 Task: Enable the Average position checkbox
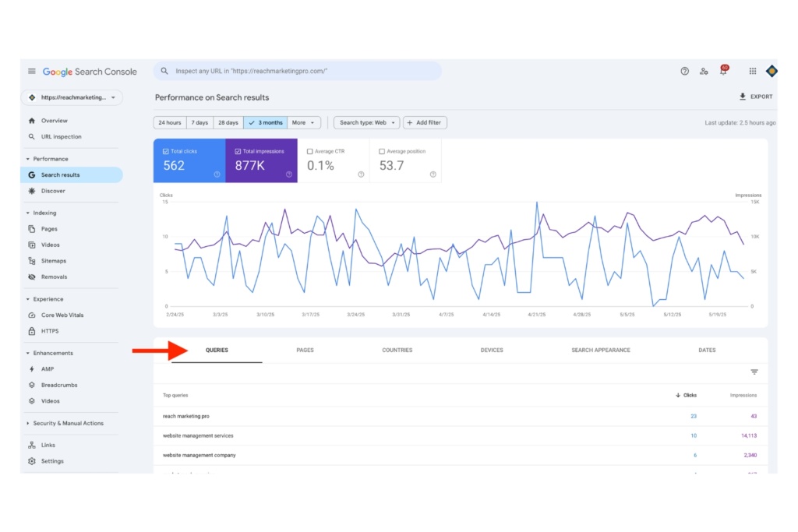[382, 152]
